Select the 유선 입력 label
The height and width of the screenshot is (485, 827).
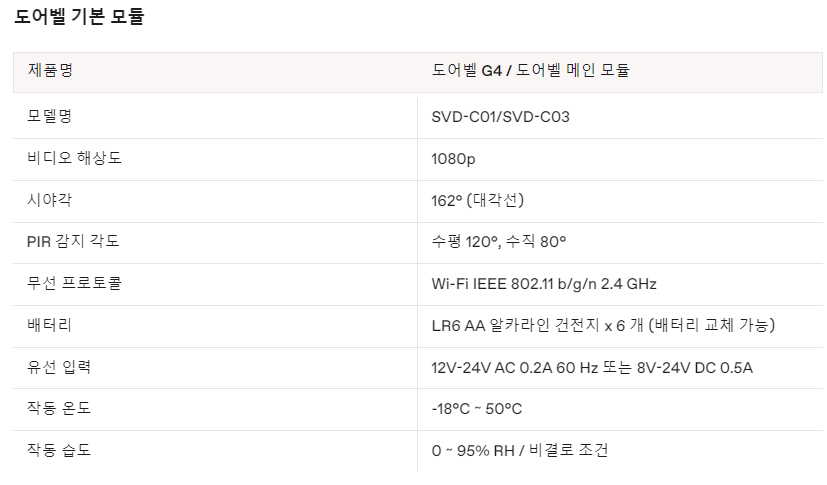59,367
